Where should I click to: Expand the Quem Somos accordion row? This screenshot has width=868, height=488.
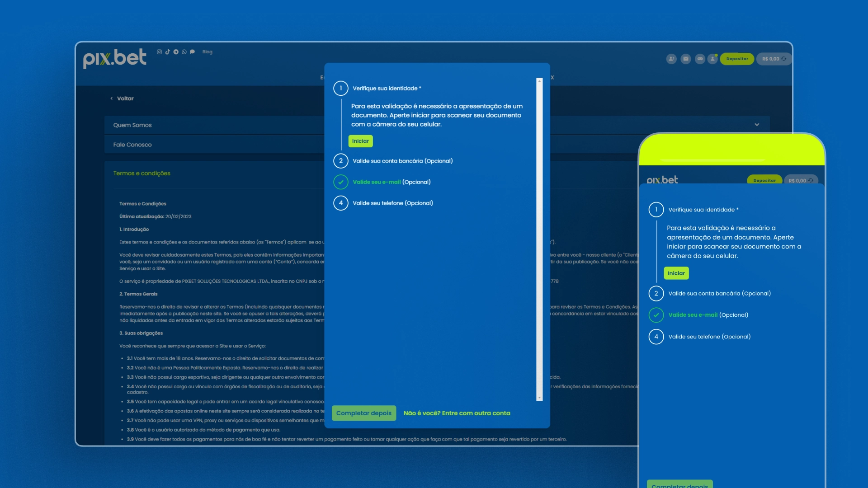tap(437, 125)
